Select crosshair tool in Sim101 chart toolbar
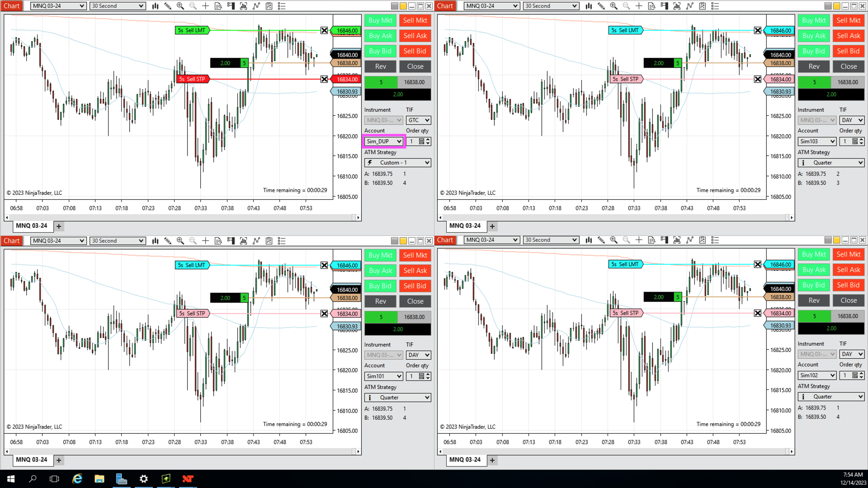 coord(206,241)
